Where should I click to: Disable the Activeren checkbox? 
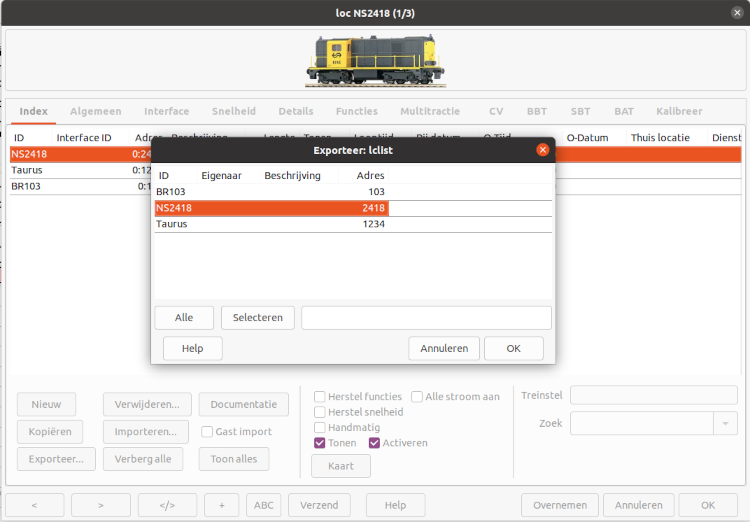[x=375, y=443]
